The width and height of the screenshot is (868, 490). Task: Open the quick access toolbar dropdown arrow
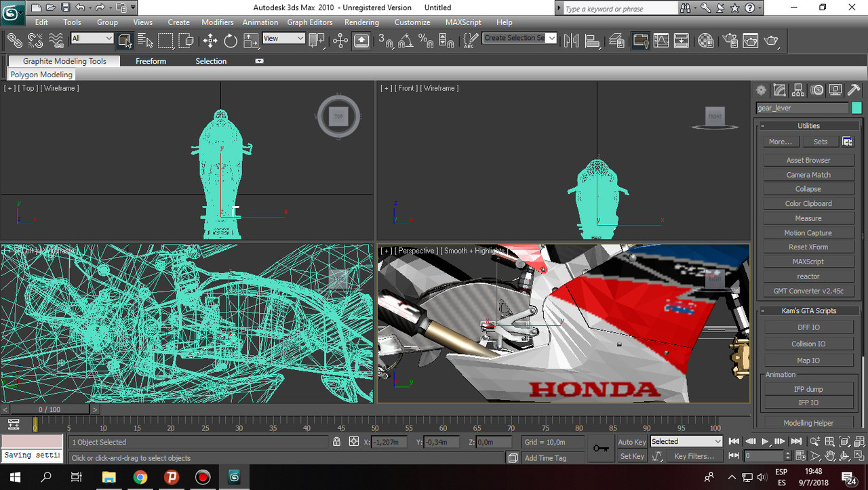(x=132, y=7)
